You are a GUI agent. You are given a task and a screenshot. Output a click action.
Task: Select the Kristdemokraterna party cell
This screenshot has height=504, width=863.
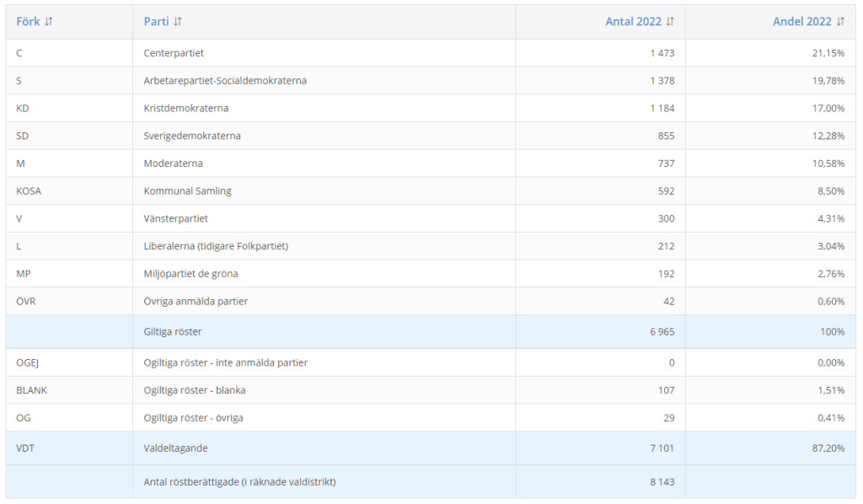pyautogui.click(x=186, y=109)
